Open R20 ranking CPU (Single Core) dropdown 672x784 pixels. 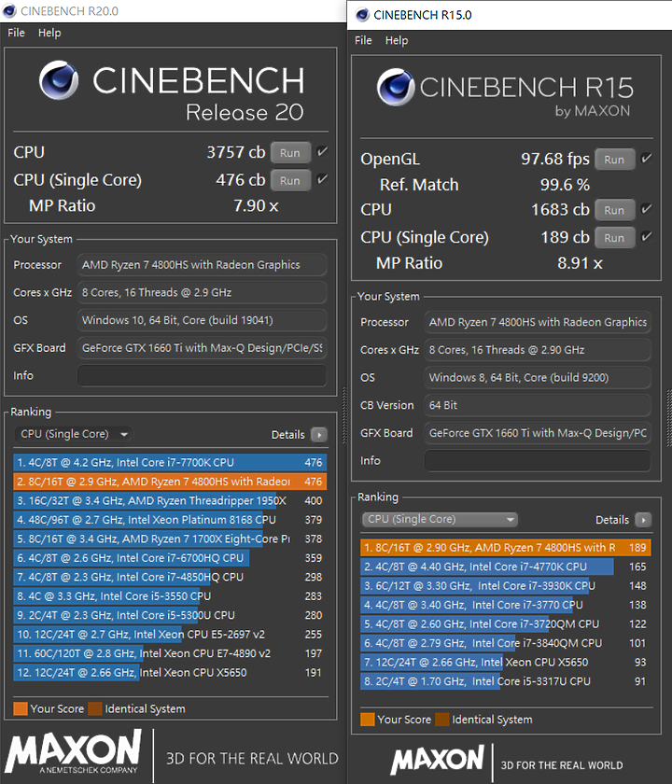(x=73, y=434)
